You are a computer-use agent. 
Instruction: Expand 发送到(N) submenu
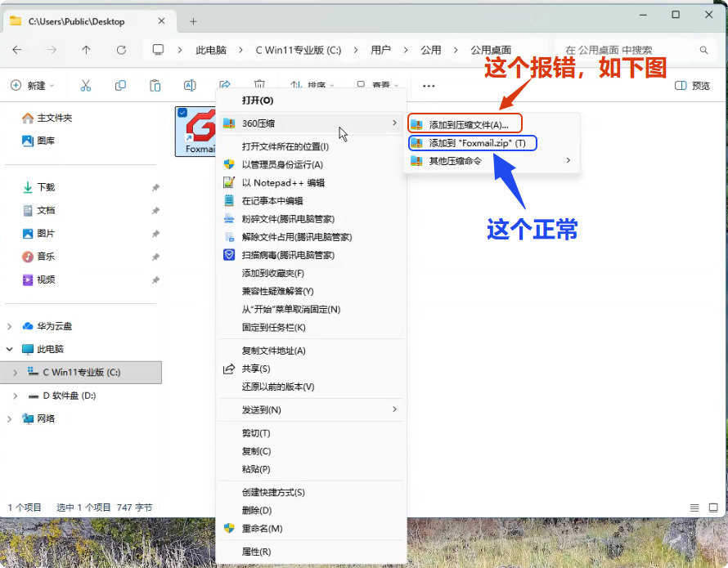pos(311,409)
